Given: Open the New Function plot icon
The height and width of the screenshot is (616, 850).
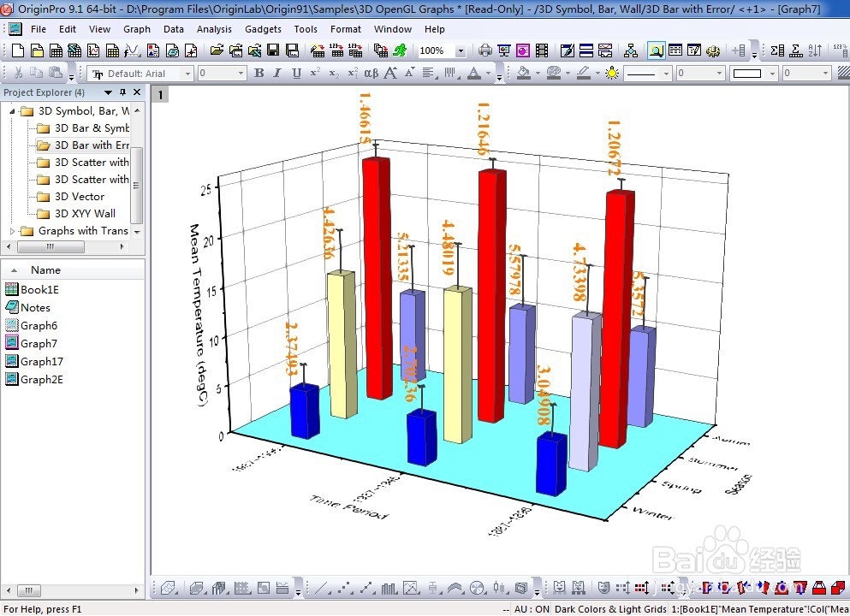Looking at the screenshot, I should [132, 50].
